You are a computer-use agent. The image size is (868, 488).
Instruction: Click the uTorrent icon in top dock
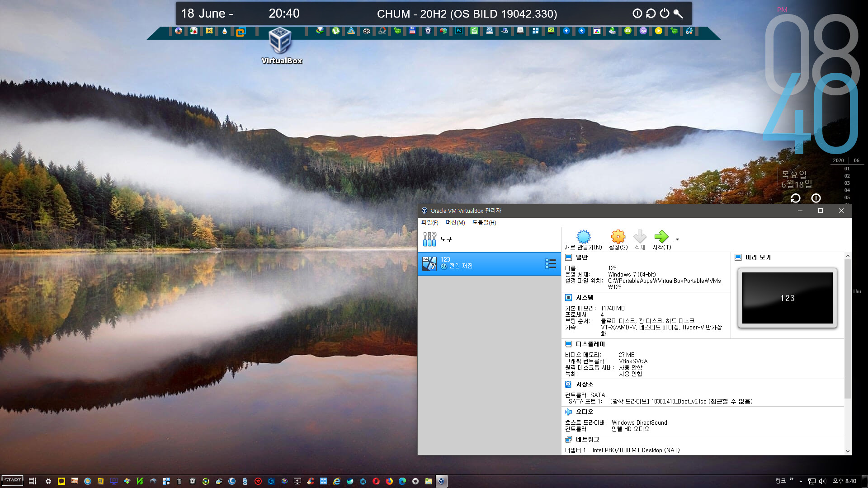coord(336,31)
